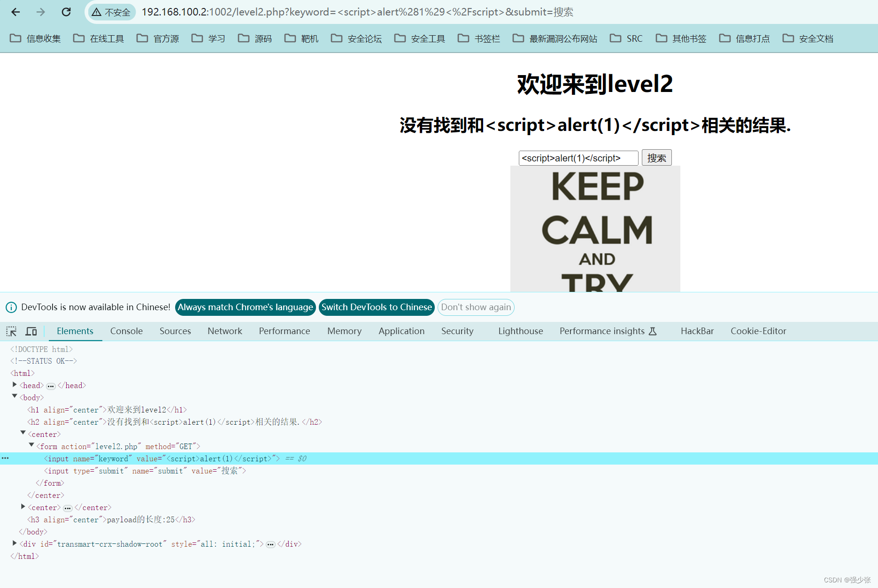Click Always match Chrome's language

245,307
